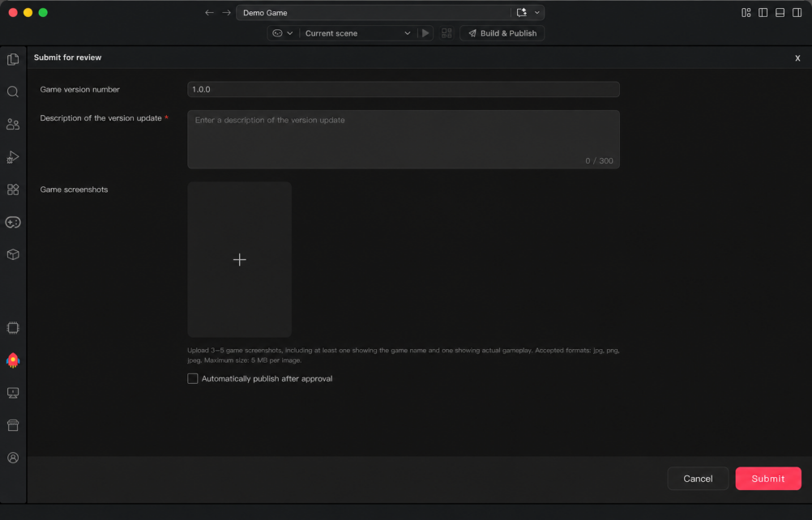The image size is (812, 520).
Task: Go forward with the right arrow
Action: [226, 12]
